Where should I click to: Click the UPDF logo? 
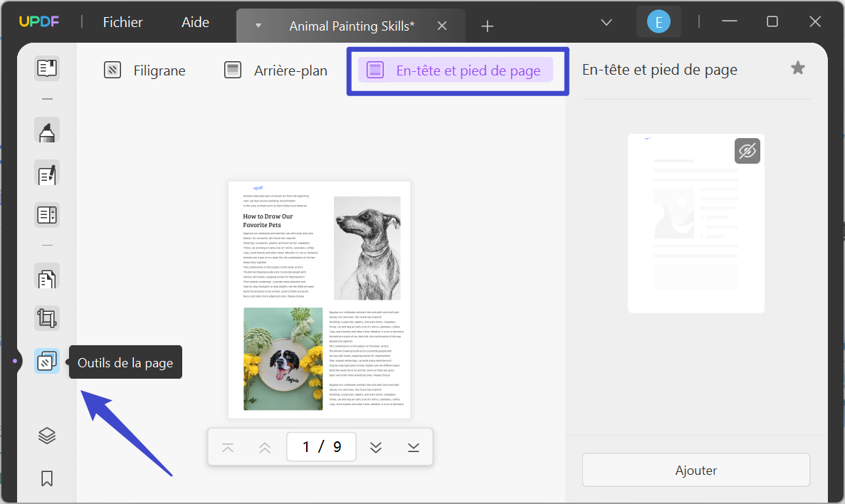39,22
